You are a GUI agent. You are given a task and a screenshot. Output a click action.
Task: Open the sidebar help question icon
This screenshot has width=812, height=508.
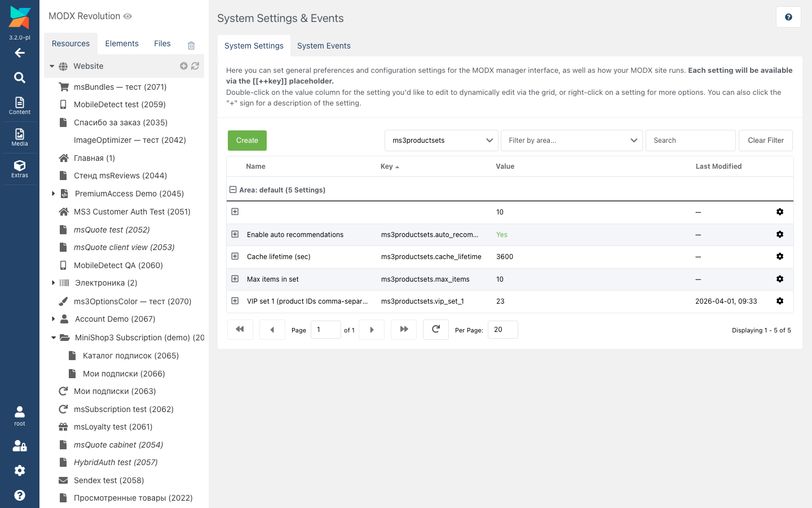pyautogui.click(x=20, y=496)
